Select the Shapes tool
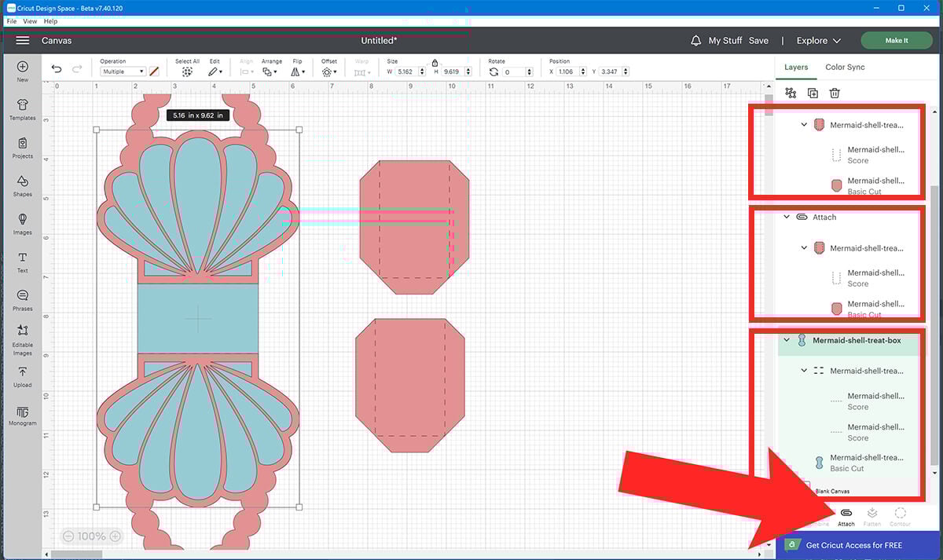Image resolution: width=943 pixels, height=560 pixels. pos(22,185)
